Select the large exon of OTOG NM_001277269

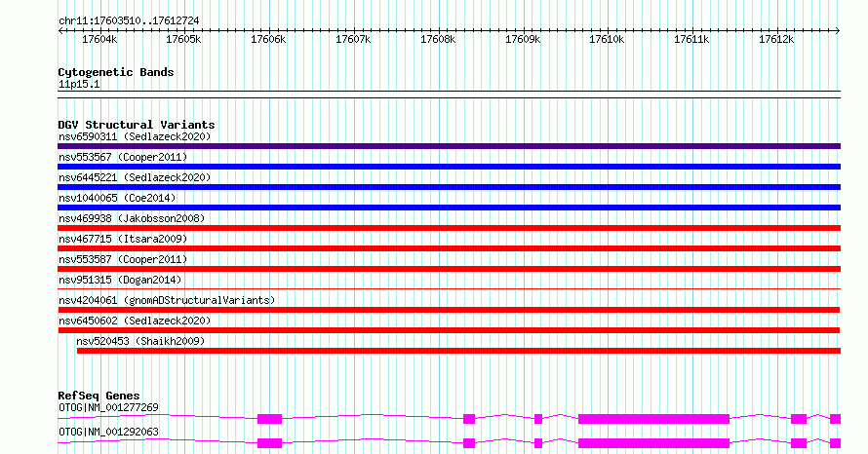pyautogui.click(x=653, y=419)
